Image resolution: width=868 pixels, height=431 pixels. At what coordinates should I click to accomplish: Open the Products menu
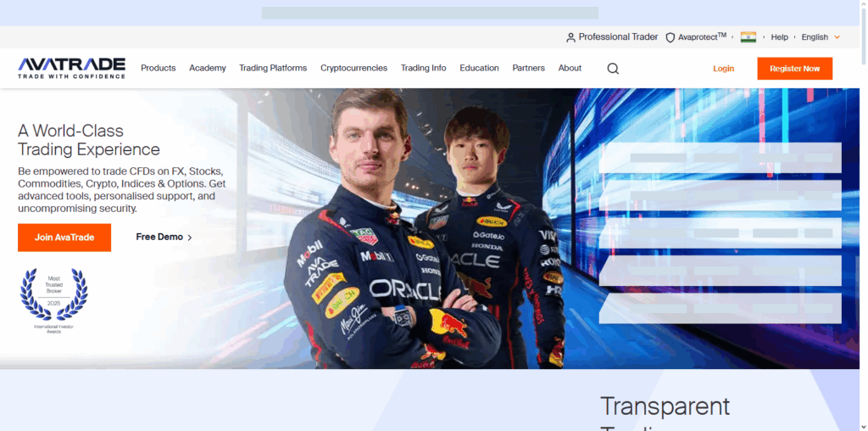pos(158,68)
